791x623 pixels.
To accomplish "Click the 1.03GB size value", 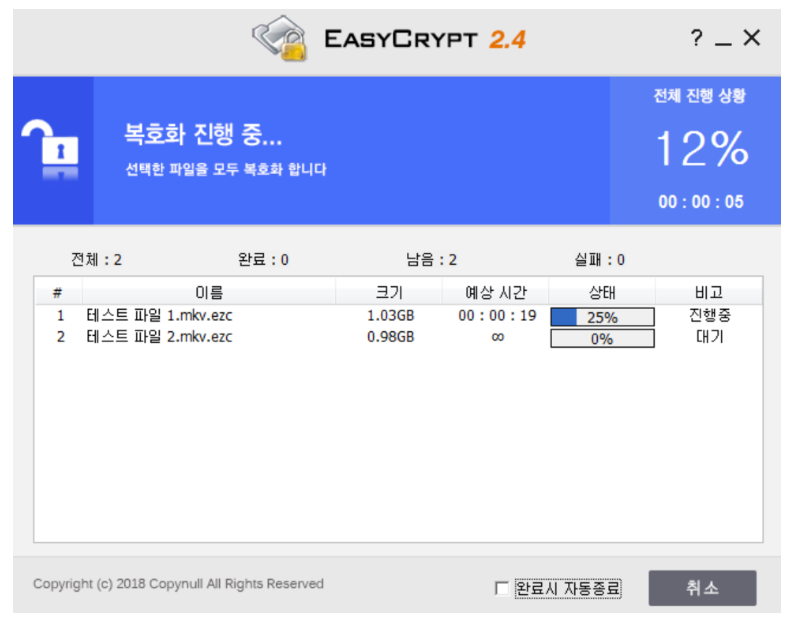I will [x=390, y=316].
